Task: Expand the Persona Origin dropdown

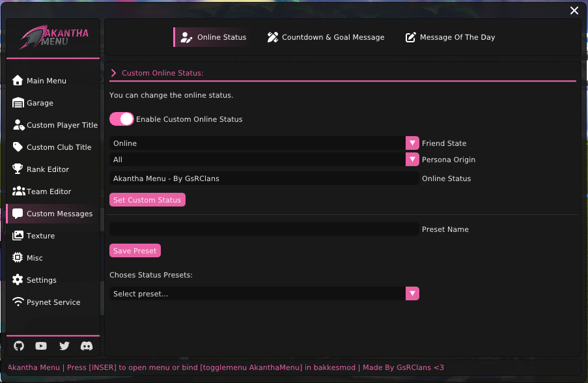Action: (412, 159)
